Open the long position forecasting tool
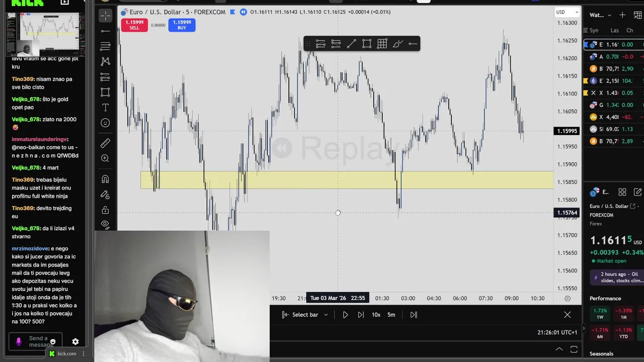 (105, 77)
